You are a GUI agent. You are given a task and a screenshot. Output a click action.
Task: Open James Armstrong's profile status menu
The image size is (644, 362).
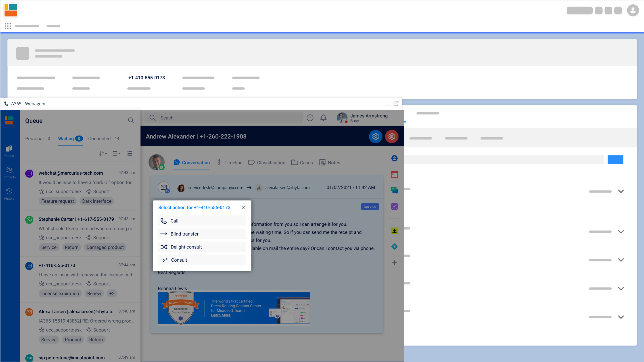pos(362,118)
